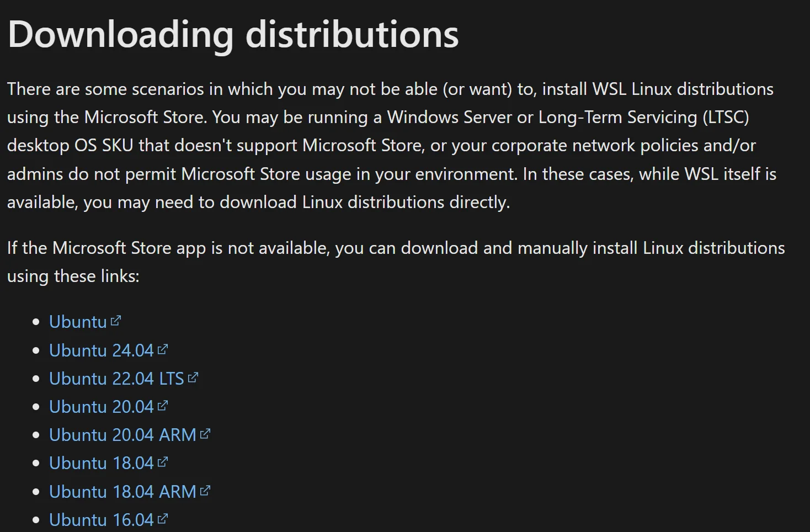810x532 pixels.
Task: Click the Ubuntu 20.04 link text
Action: [x=101, y=407]
